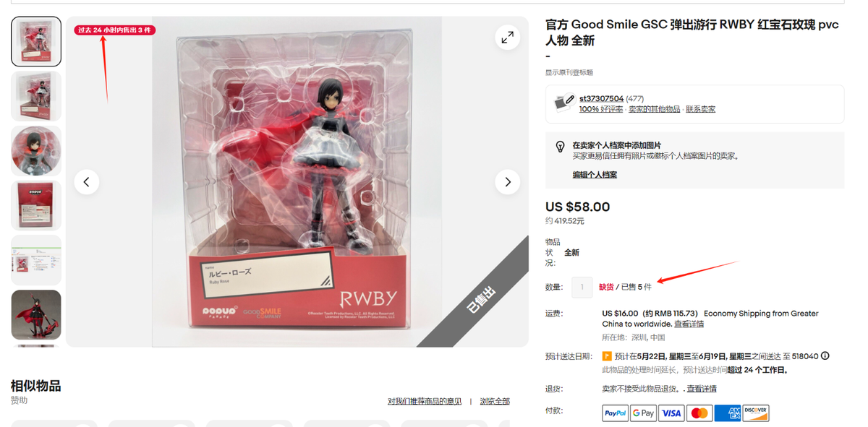Image resolution: width=868 pixels, height=427 pixels.
Task: Click the quantity input field
Action: pos(582,287)
